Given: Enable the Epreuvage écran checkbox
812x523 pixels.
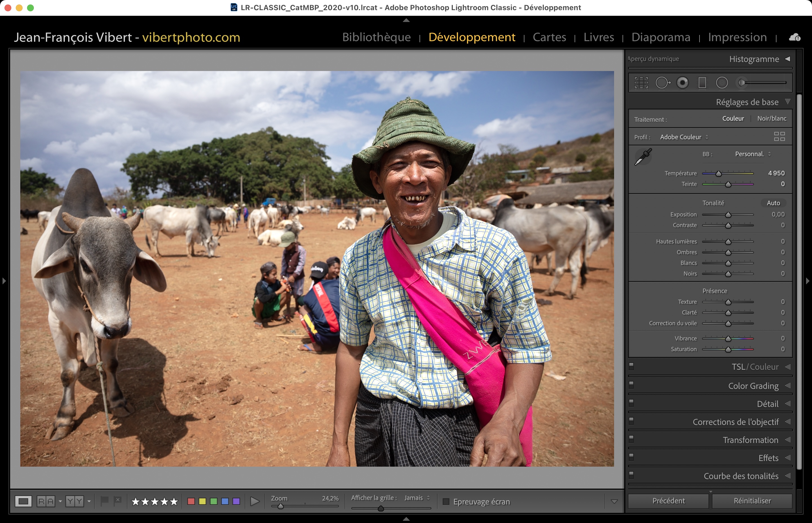Looking at the screenshot, I should (x=446, y=502).
